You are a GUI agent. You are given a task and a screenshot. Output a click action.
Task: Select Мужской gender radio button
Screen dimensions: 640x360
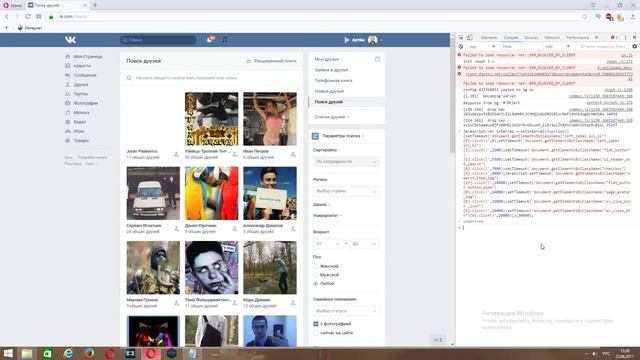(316, 275)
